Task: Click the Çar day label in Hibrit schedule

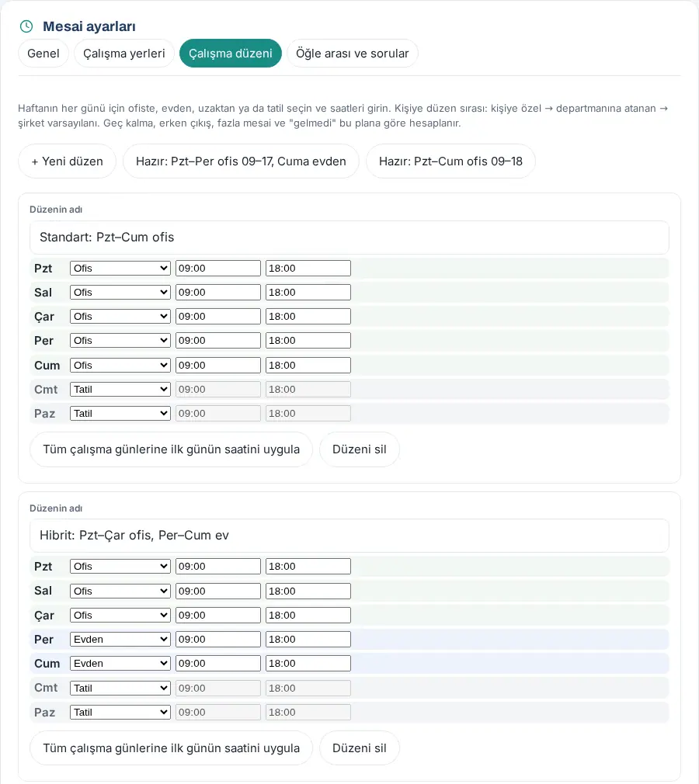Action: tap(44, 616)
